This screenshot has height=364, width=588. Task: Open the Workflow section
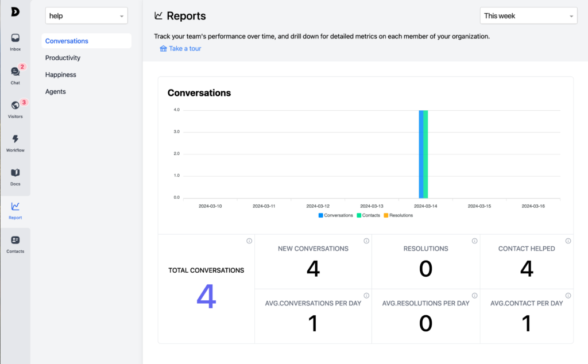click(x=15, y=142)
